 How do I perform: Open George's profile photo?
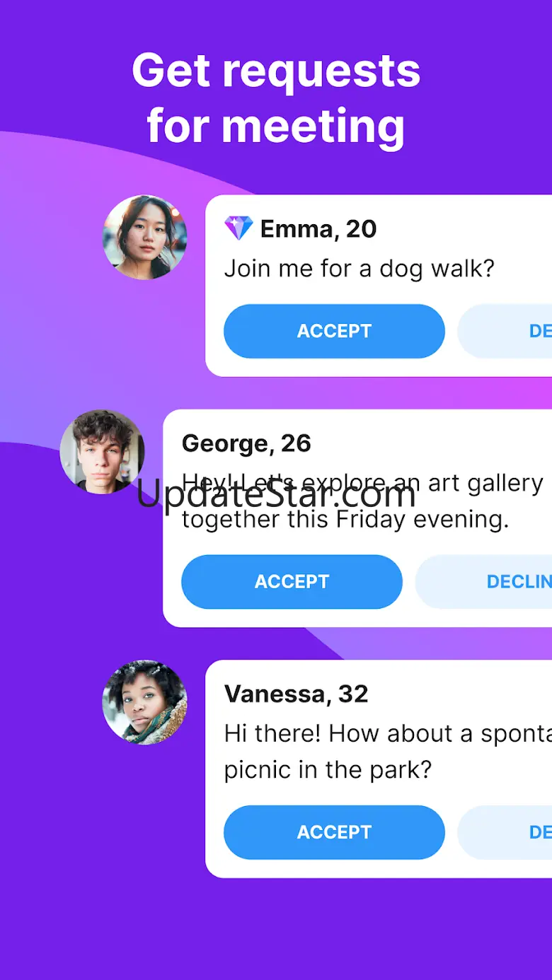point(102,452)
